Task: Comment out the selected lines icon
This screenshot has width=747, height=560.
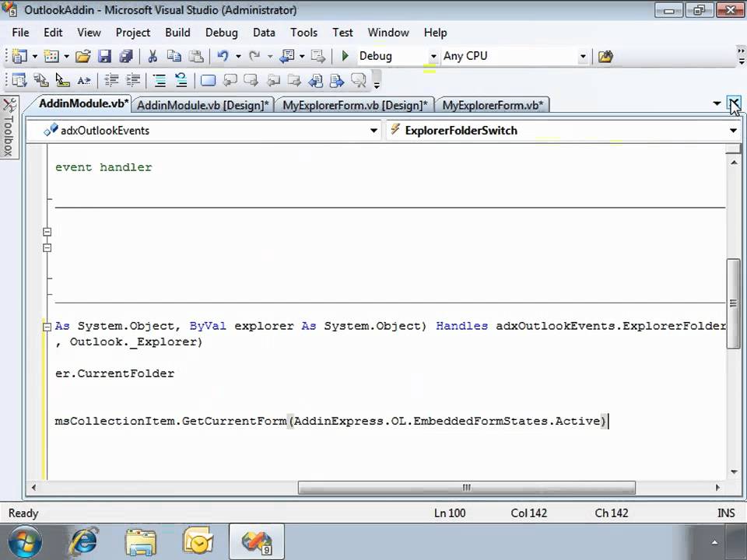Action: (x=160, y=80)
